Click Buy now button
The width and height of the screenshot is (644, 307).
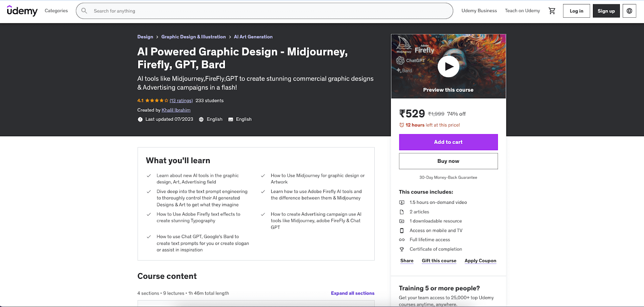(x=448, y=161)
